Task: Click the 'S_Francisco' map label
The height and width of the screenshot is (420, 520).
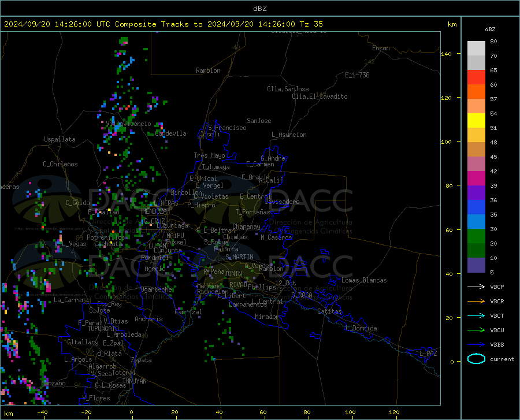Action: (227, 128)
